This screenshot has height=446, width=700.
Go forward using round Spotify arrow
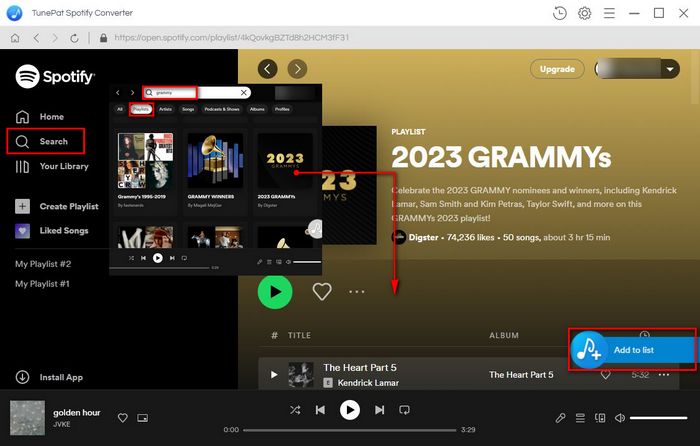point(297,69)
